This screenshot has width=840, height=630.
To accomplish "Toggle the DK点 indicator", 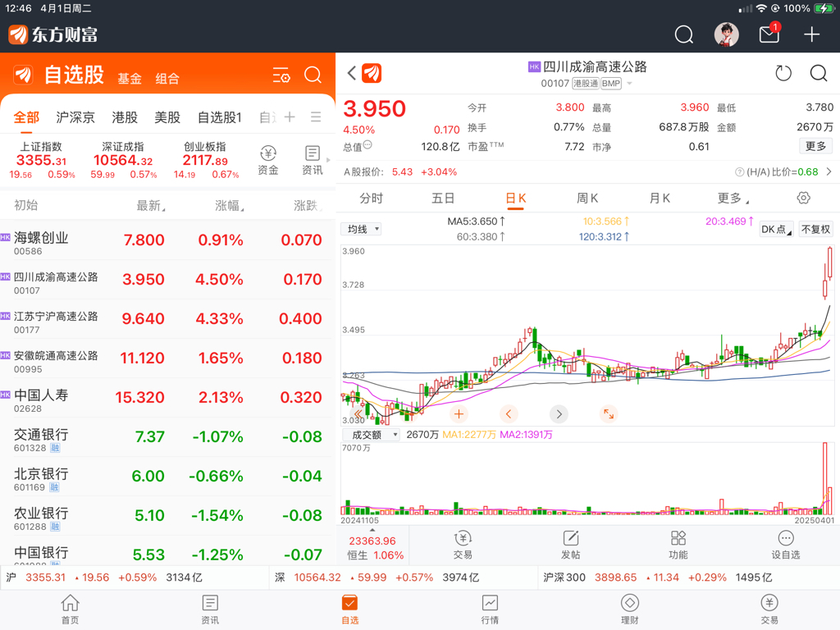I will pyautogui.click(x=776, y=230).
